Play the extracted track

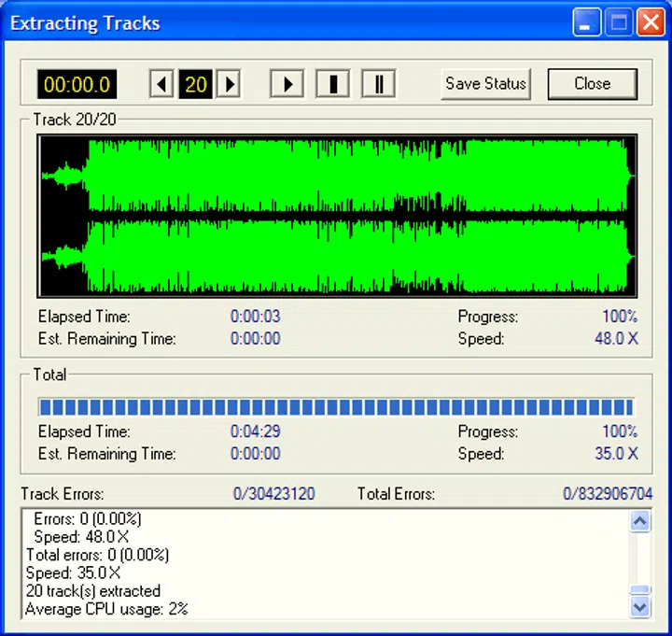[287, 84]
